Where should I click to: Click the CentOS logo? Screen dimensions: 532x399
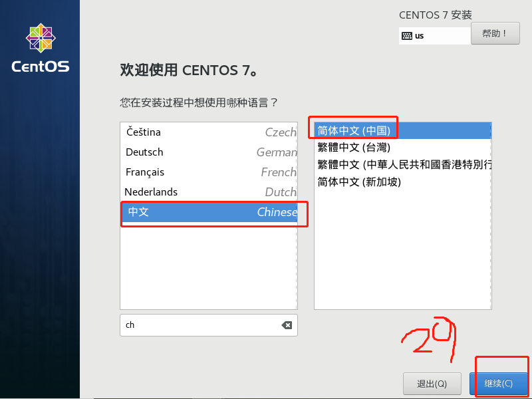pyautogui.click(x=41, y=38)
